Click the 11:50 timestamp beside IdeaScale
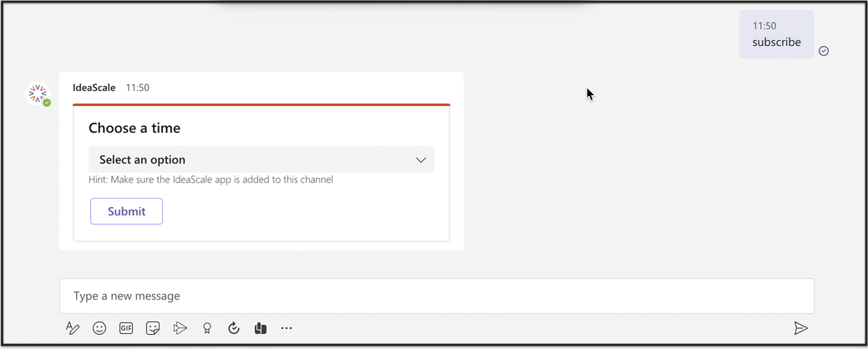868x349 pixels. 137,88
